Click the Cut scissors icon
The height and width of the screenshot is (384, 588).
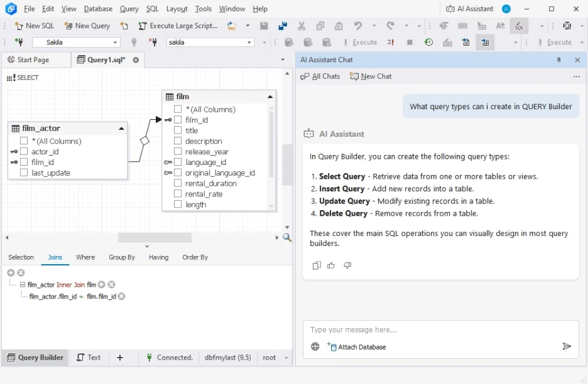tap(302, 26)
